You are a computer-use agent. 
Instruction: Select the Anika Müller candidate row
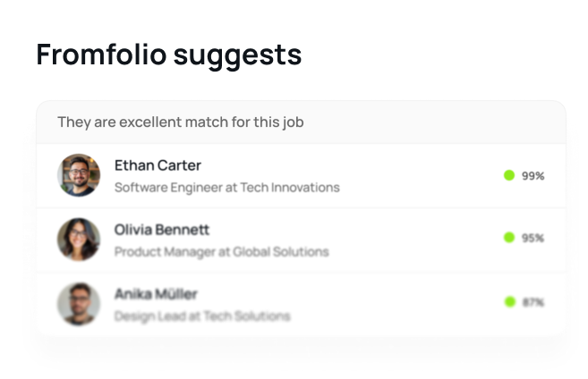point(301,305)
